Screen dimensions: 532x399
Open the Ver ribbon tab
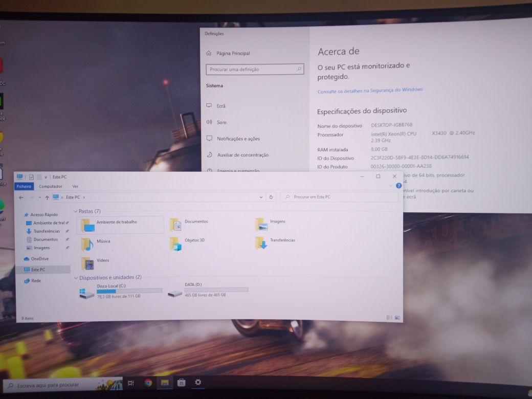[75, 186]
